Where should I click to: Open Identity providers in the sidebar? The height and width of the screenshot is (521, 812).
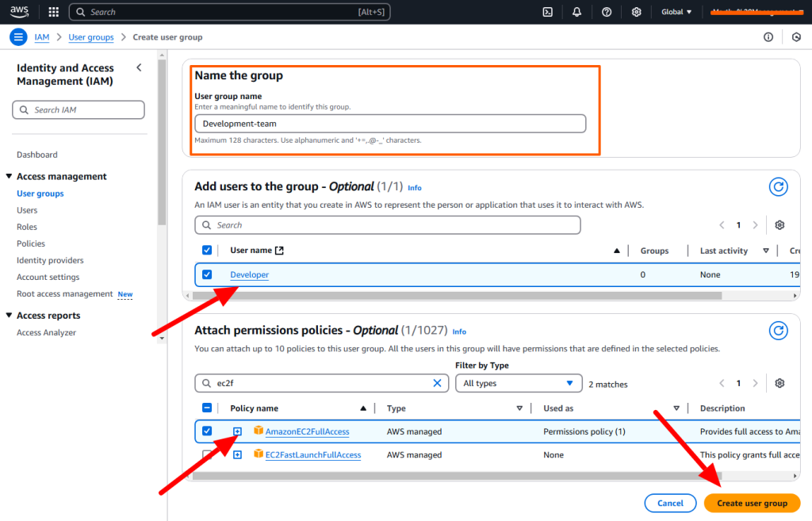[50, 260]
